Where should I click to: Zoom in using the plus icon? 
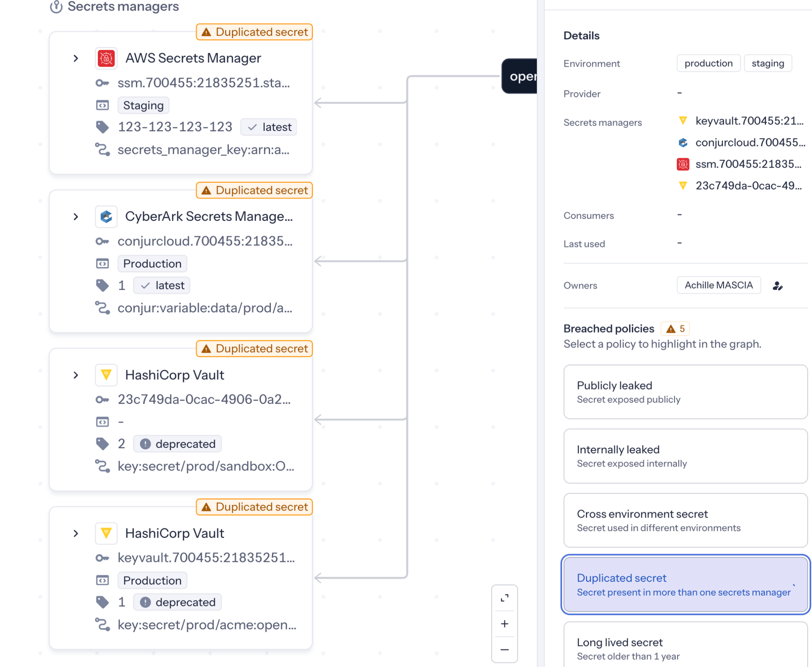(504, 624)
